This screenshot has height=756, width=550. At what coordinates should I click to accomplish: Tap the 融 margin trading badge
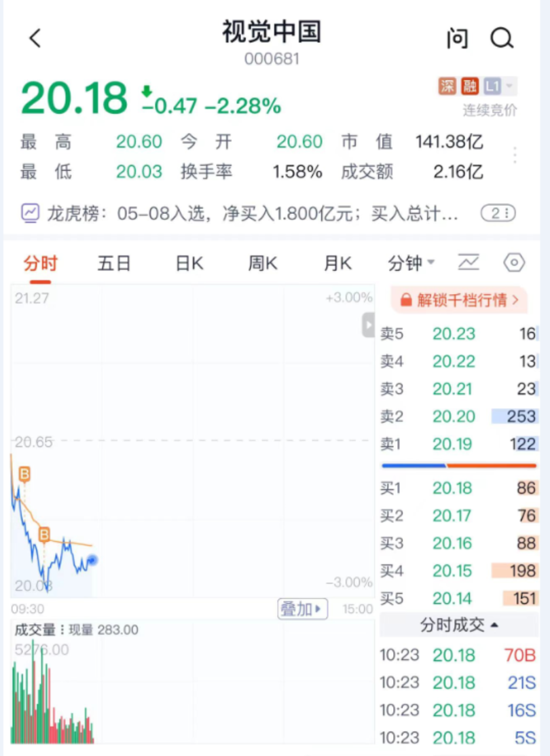click(470, 86)
